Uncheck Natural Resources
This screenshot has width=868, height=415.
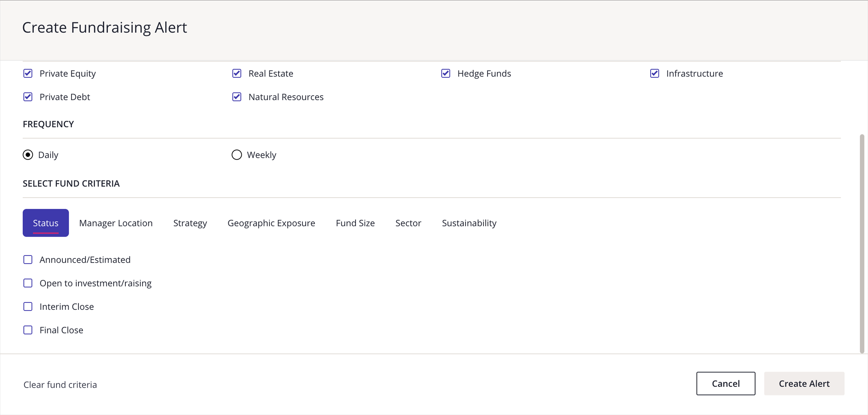237,97
